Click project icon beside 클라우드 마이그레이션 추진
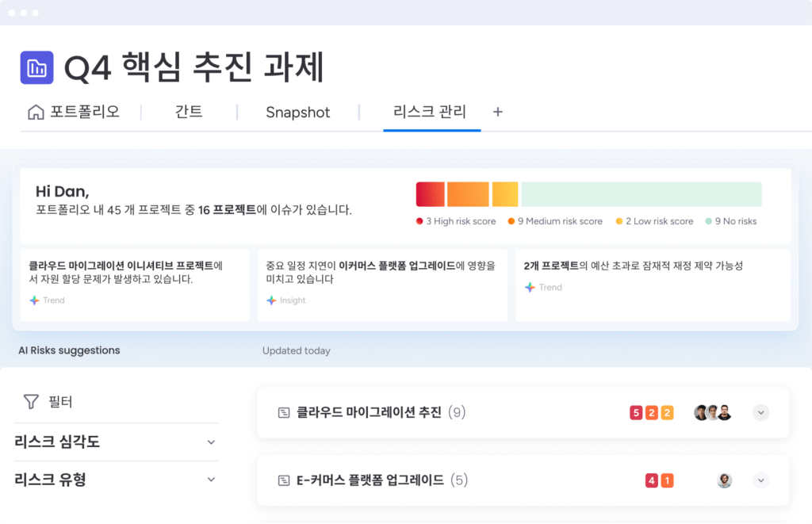Image resolution: width=812 pixels, height=524 pixels. click(x=283, y=412)
